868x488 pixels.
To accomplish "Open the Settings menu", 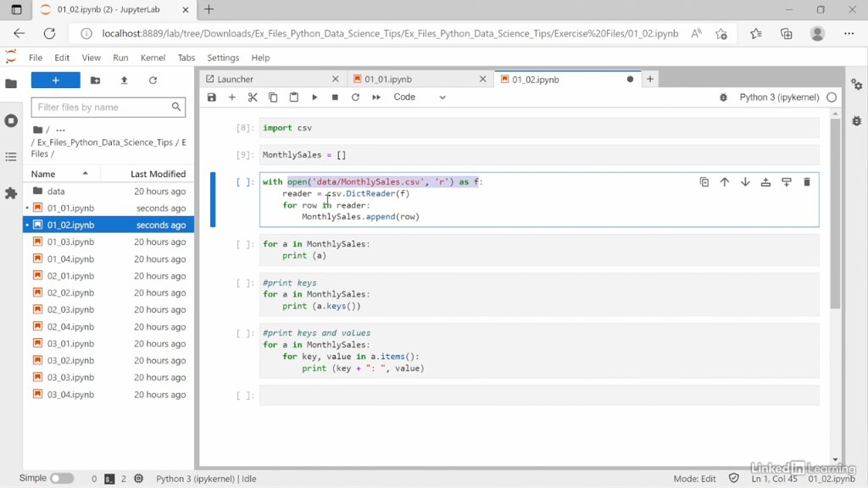I will point(223,58).
